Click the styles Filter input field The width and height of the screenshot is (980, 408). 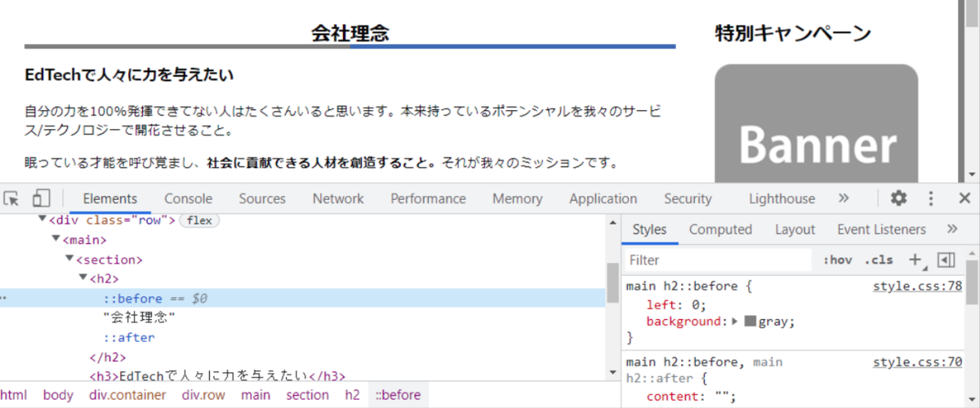coord(718,259)
